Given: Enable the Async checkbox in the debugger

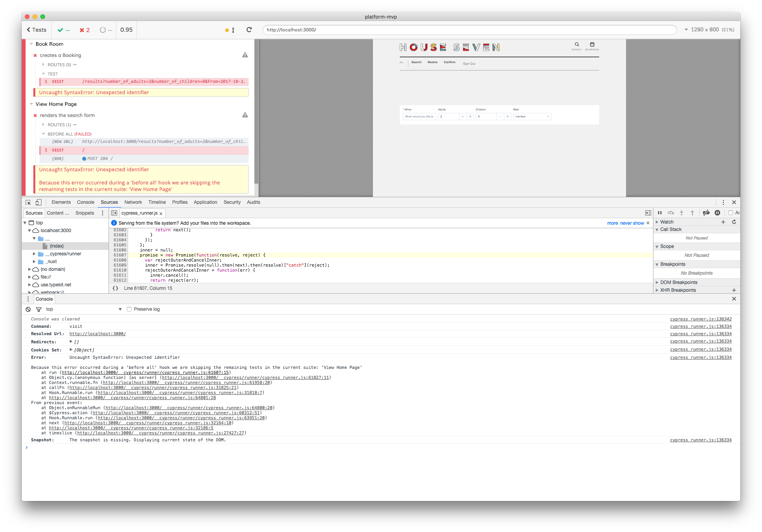Looking at the screenshot, I should click(x=731, y=212).
